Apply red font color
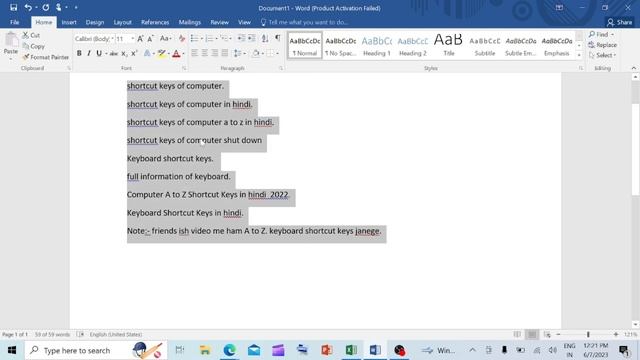 coord(176,53)
